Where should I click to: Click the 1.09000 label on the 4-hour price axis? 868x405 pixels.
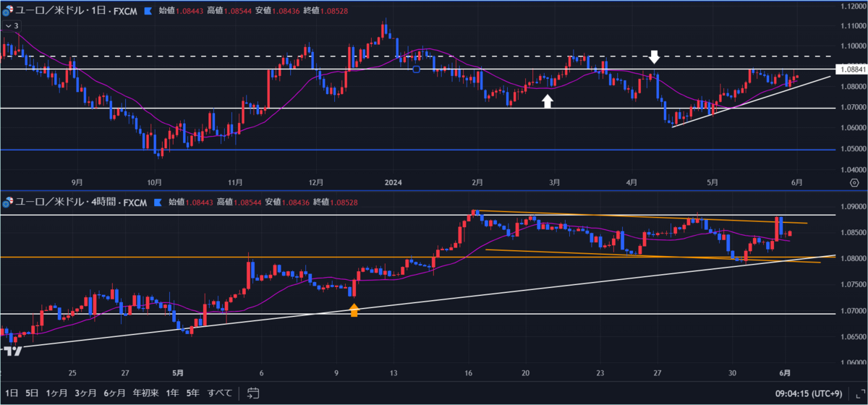click(x=852, y=206)
